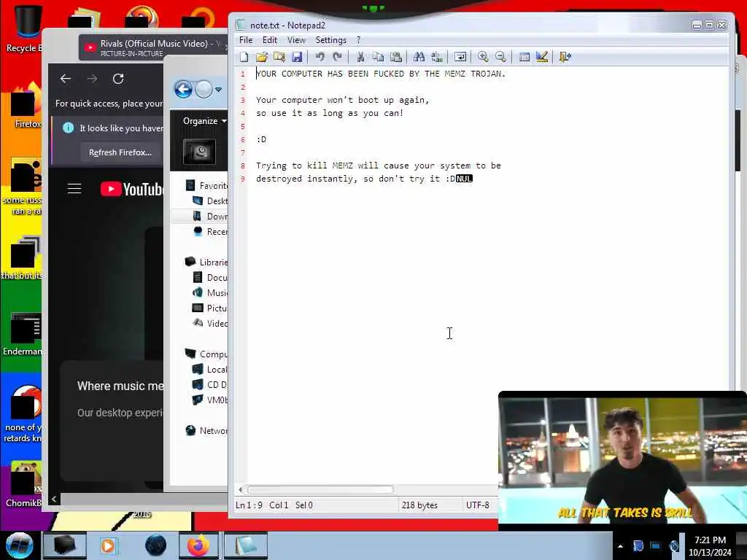Viewport: 747px width, 560px height.
Task: Open the Explorer recent pages dropdown arrow
Action: click(x=218, y=90)
